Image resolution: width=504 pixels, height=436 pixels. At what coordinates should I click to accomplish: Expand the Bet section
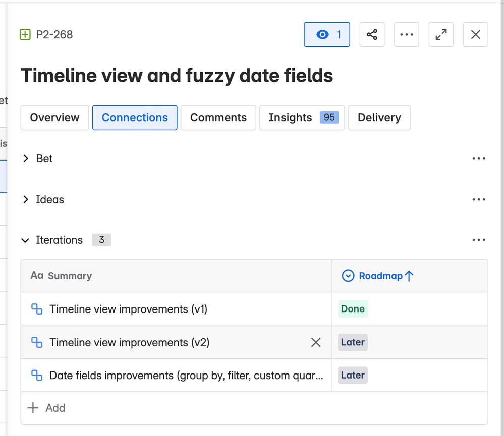click(26, 159)
